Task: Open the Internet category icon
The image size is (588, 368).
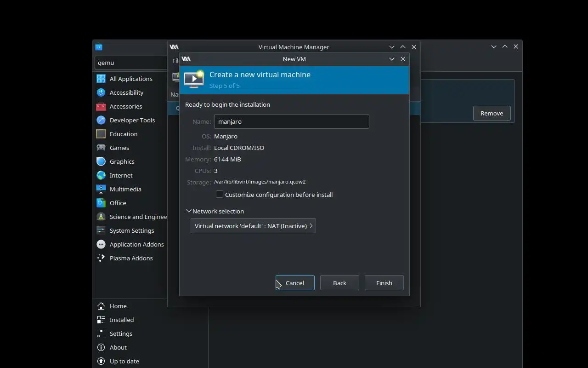Action: (101, 175)
